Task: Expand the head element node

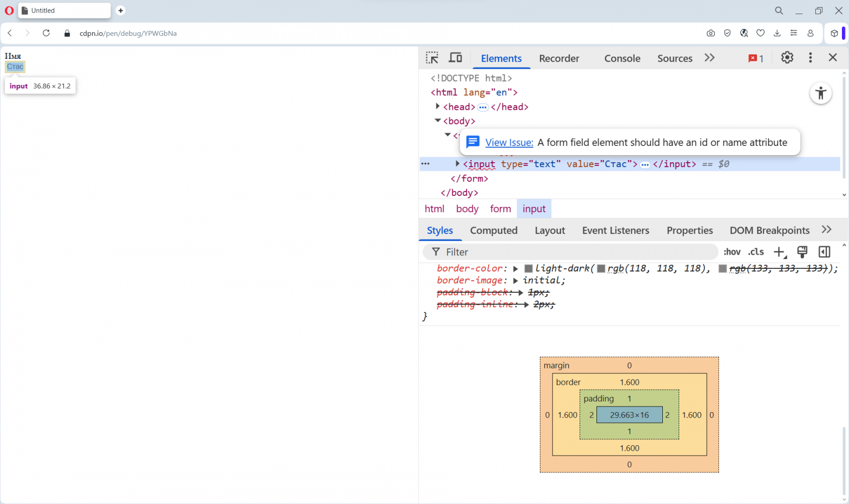Action: coord(438,107)
